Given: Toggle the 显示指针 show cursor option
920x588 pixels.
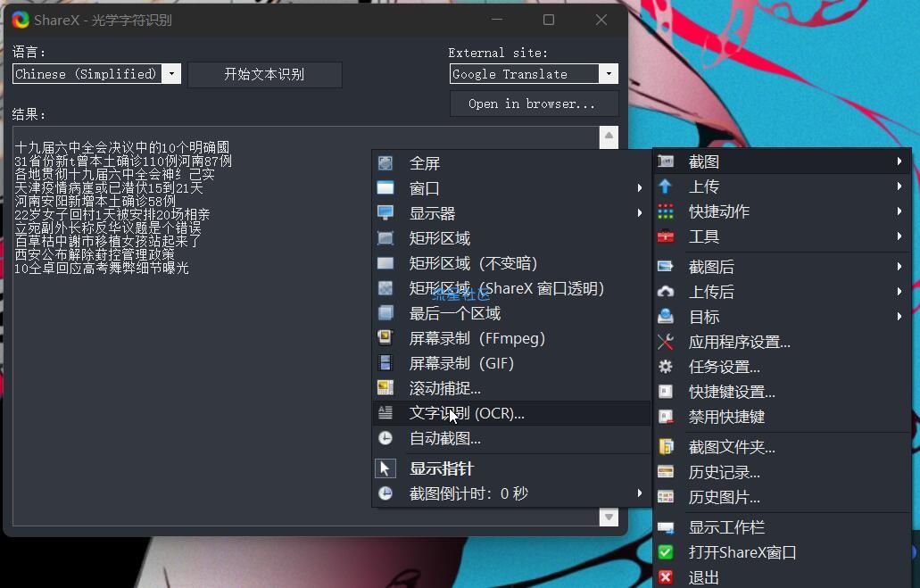Looking at the screenshot, I should pos(511,468).
